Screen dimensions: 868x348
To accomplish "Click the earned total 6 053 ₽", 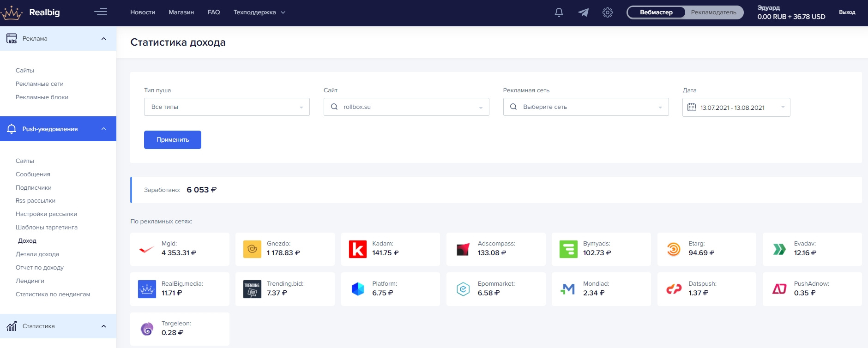I will (202, 190).
